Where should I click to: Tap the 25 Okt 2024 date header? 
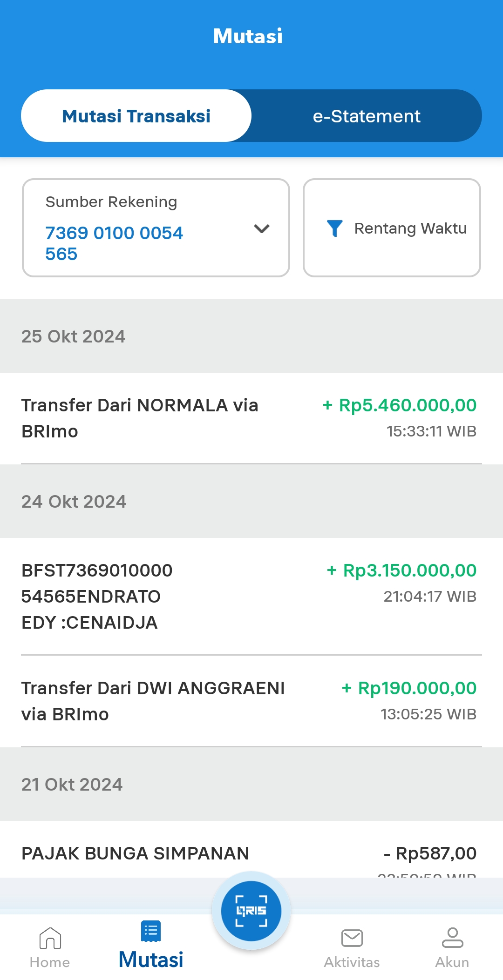click(74, 336)
